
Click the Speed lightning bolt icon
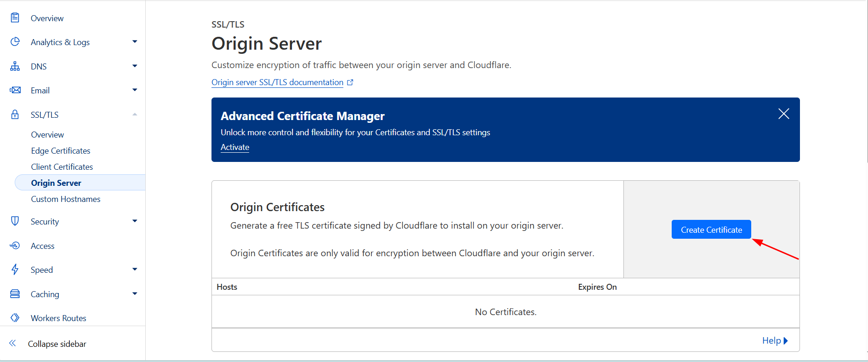(x=15, y=270)
